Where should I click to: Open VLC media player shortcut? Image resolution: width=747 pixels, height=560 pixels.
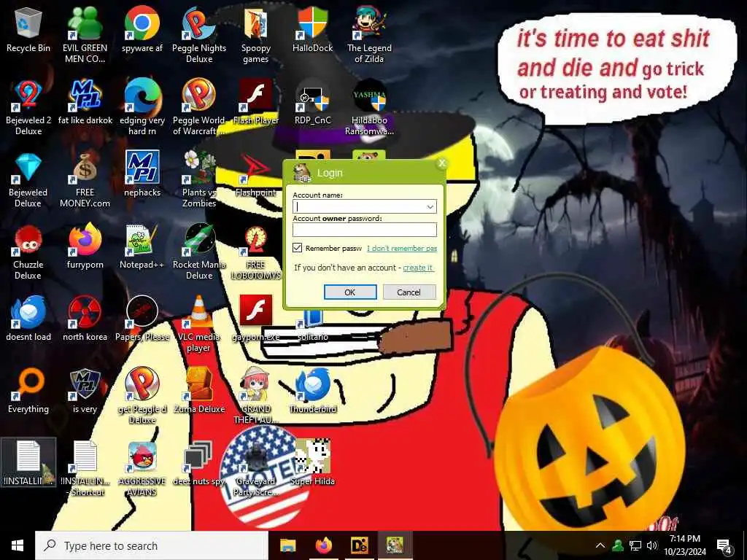(x=199, y=324)
